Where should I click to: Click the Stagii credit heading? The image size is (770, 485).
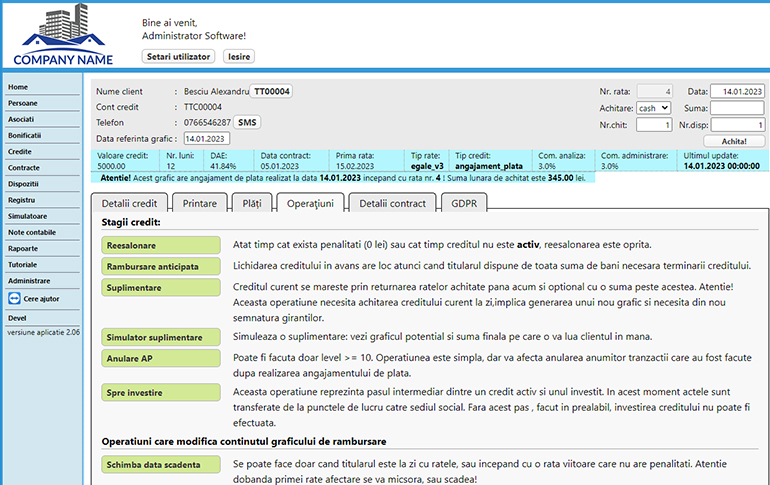point(131,222)
